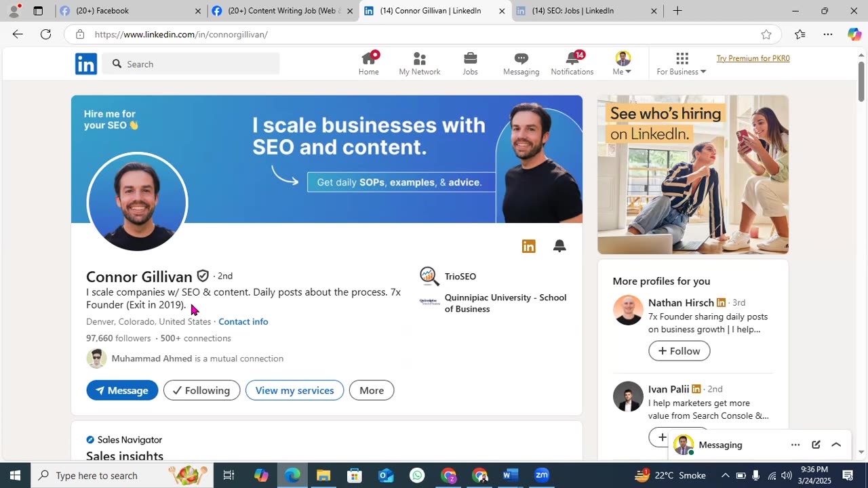The width and height of the screenshot is (868, 488).
Task: Open the Favorites list icon
Action: coord(800,35)
